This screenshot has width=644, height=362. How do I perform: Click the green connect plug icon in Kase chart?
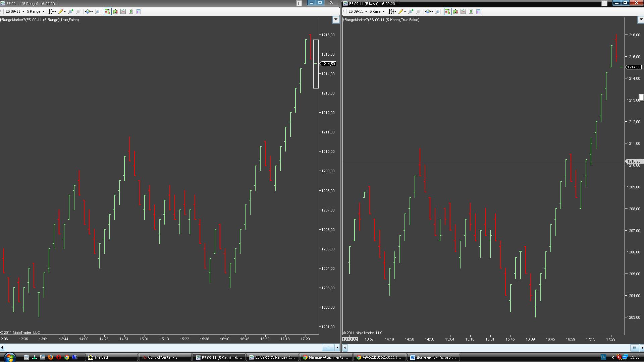[411, 11]
